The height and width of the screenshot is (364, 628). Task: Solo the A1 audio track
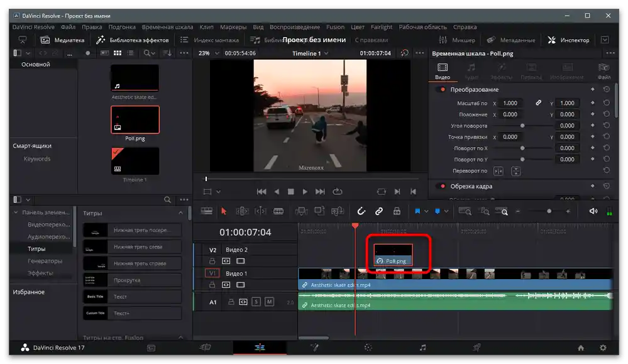click(x=256, y=302)
